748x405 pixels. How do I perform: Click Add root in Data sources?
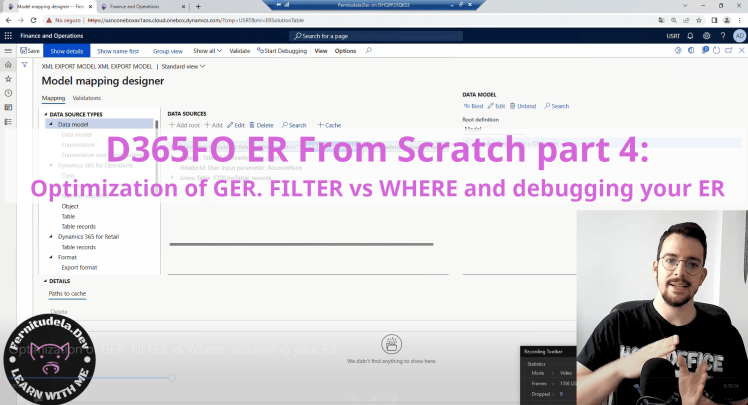184,125
